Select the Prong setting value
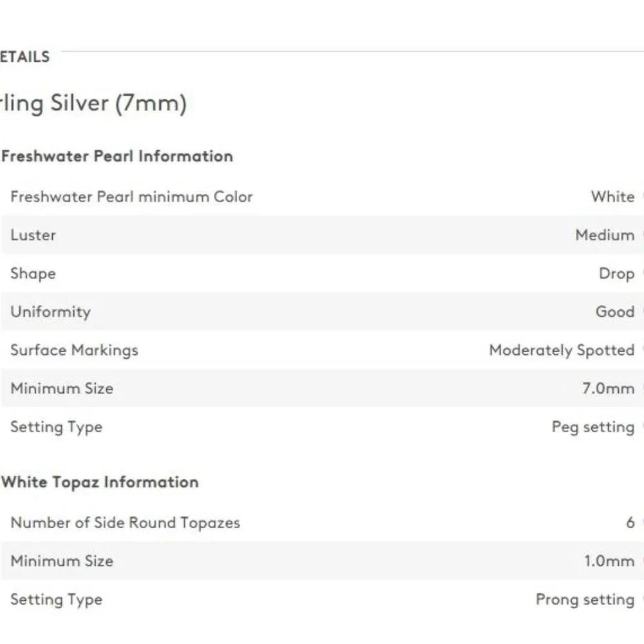The height and width of the screenshot is (644, 644). (x=585, y=600)
